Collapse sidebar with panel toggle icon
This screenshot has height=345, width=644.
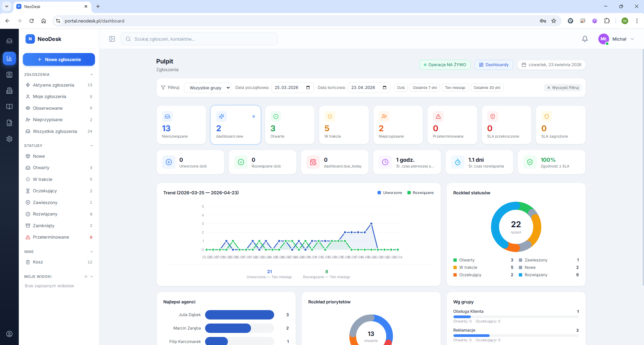click(x=112, y=39)
